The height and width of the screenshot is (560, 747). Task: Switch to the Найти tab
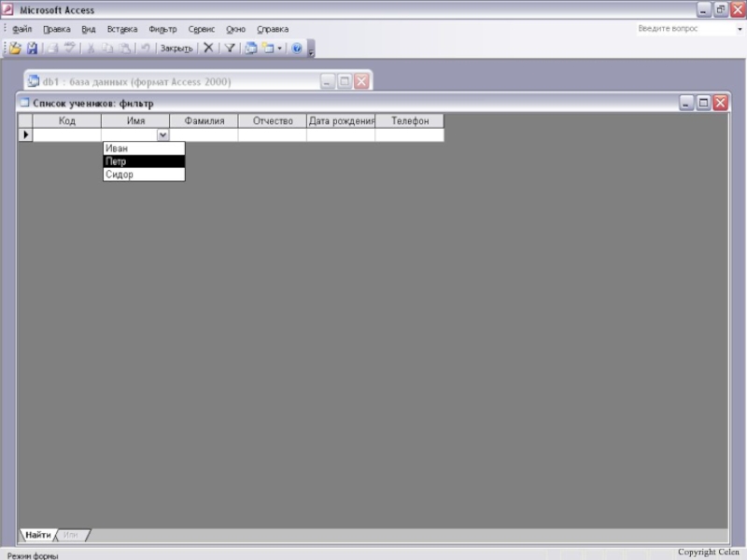(x=38, y=535)
